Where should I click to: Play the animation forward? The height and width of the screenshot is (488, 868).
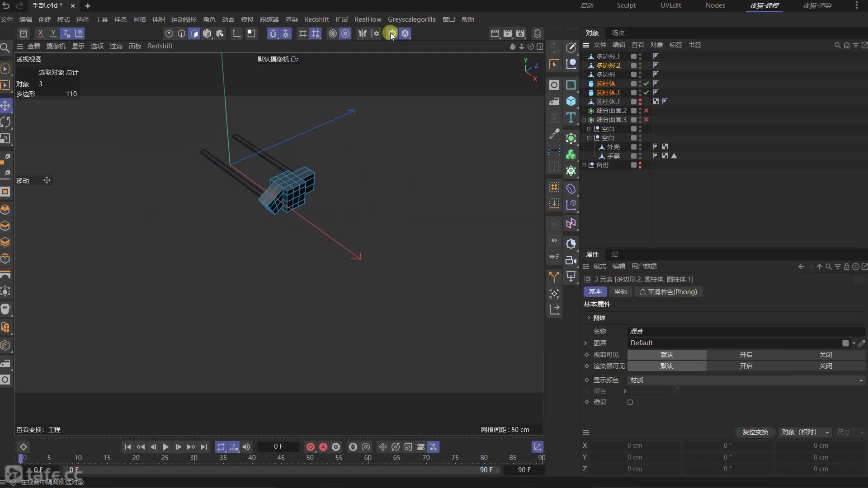[x=165, y=447]
